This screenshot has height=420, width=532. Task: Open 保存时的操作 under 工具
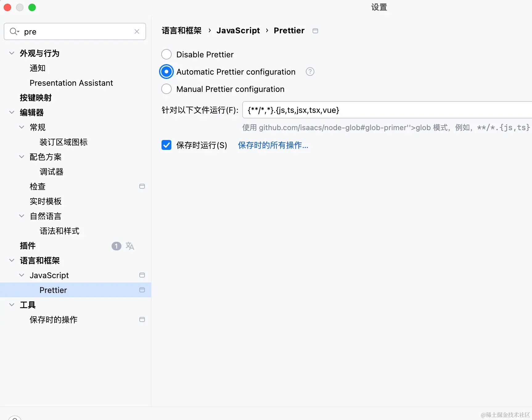54,320
